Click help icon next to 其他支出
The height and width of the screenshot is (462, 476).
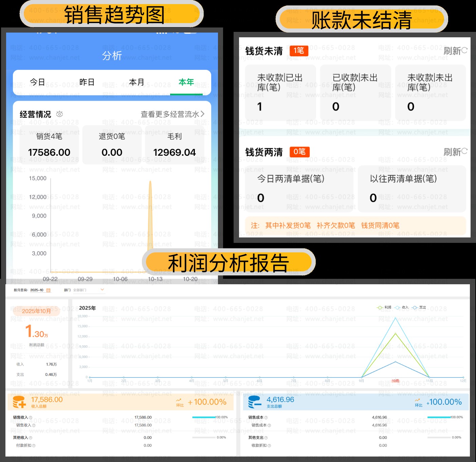coord(266,438)
